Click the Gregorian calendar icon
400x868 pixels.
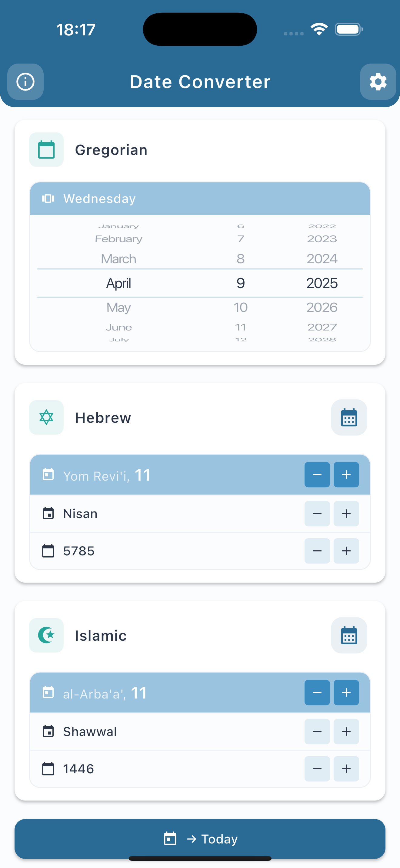pos(46,149)
